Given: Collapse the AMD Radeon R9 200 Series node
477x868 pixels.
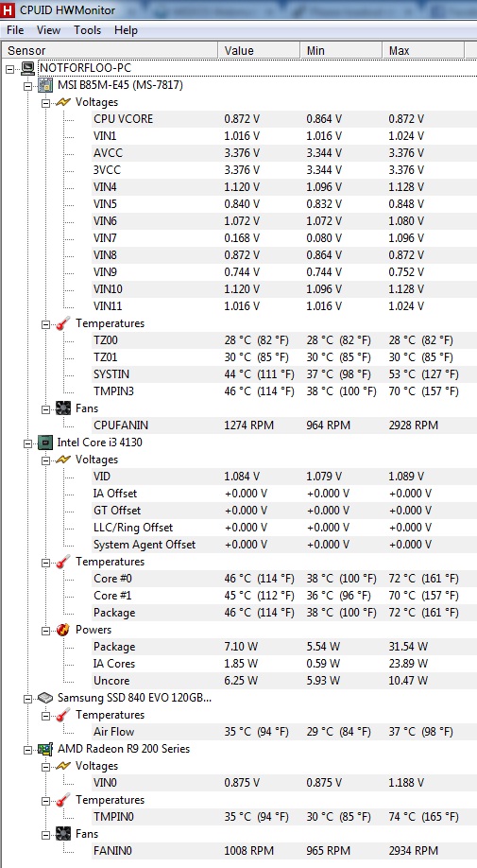Looking at the screenshot, I should coord(27,750).
